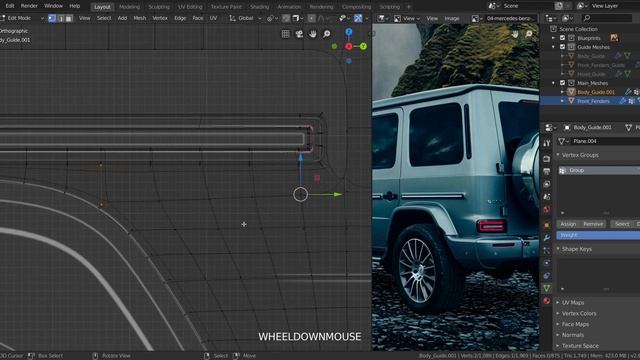640x360 pixels.
Task: Open the Render properties tab icon
Action: pyautogui.click(x=547, y=159)
